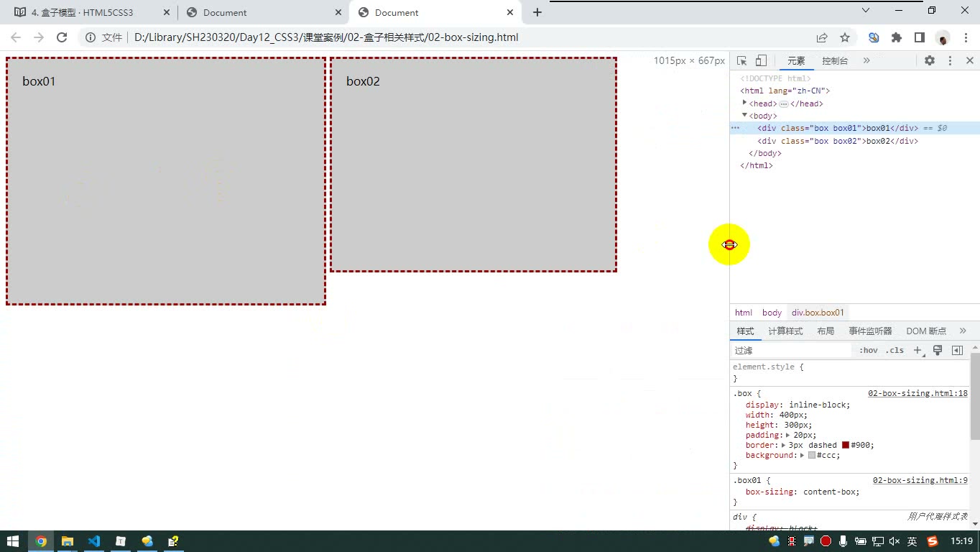Select body in the breadcrumb bar
Viewport: 980px width, 552px height.
[772, 313]
